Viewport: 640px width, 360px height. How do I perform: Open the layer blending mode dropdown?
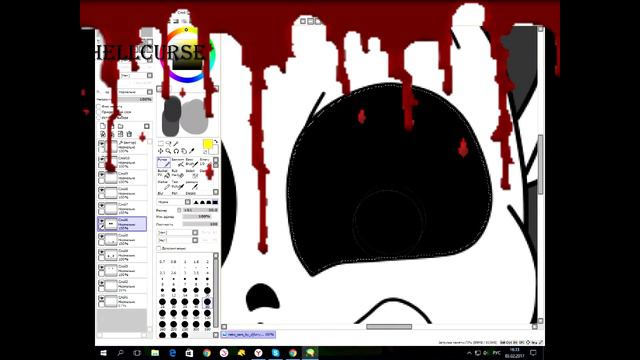click(x=135, y=92)
